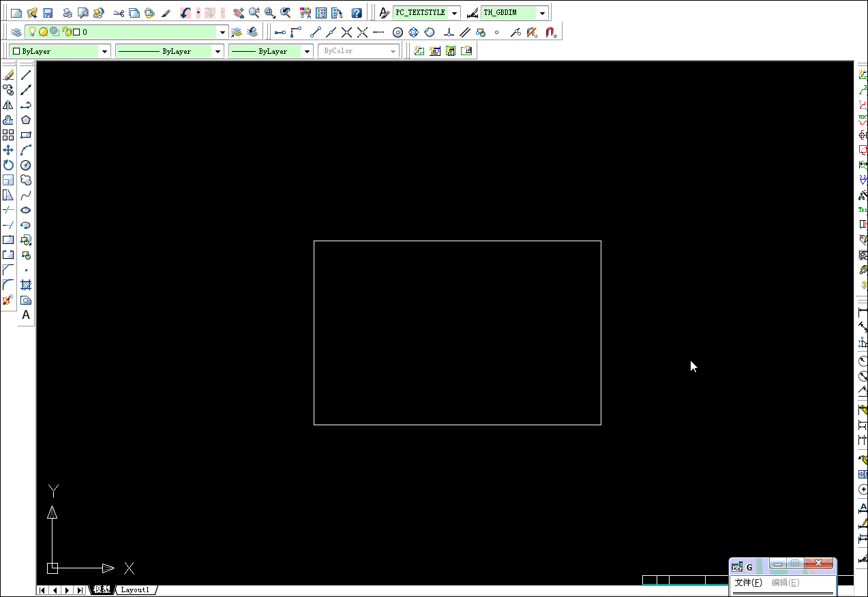Screen dimensions: 868x597
Task: Open the Hatch tool
Action: [x=26, y=284]
